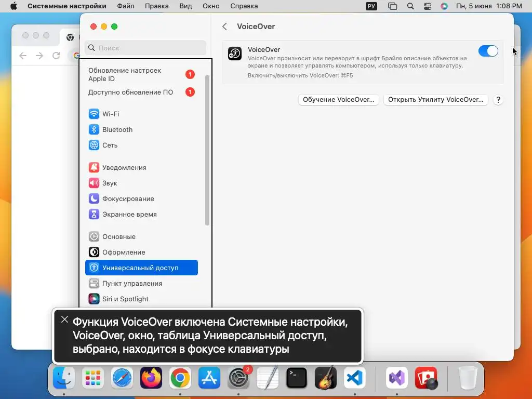This screenshot has height=399, width=532.
Task: Select Wi-Fi icon in the sidebar
Action: (94, 114)
